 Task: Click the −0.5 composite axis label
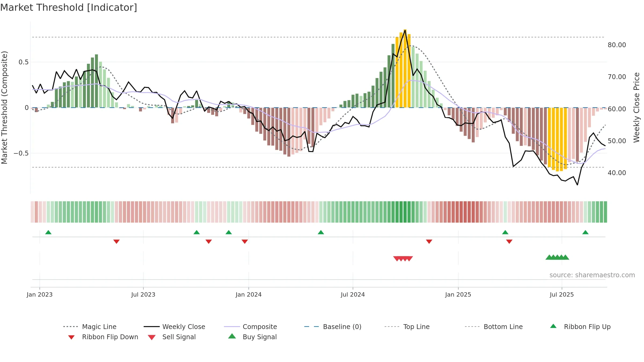point(21,153)
